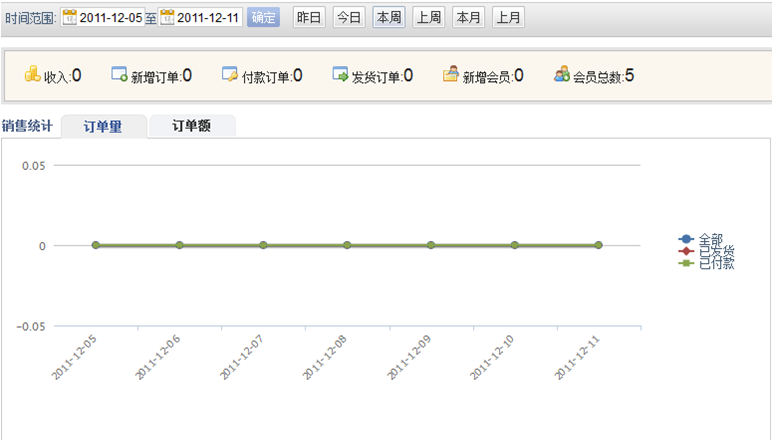Switch to the 订单量 tab

point(103,126)
